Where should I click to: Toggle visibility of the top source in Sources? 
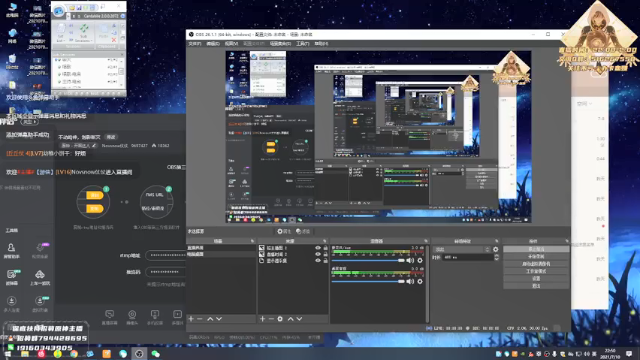(x=318, y=248)
